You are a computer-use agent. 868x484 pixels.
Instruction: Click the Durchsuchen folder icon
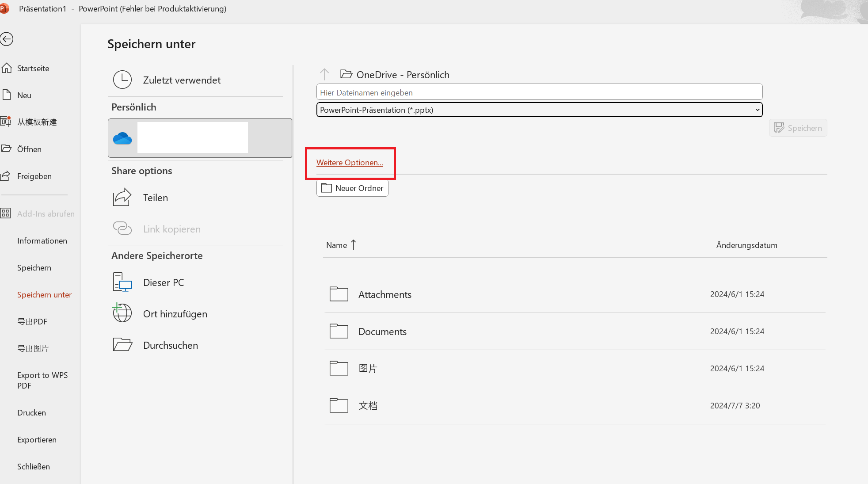pyautogui.click(x=122, y=345)
